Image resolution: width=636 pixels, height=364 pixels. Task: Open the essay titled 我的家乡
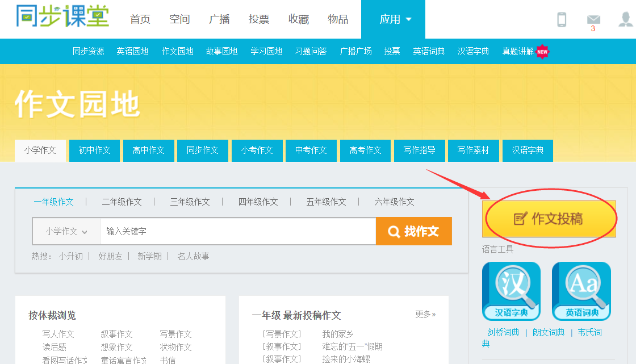pyautogui.click(x=338, y=334)
